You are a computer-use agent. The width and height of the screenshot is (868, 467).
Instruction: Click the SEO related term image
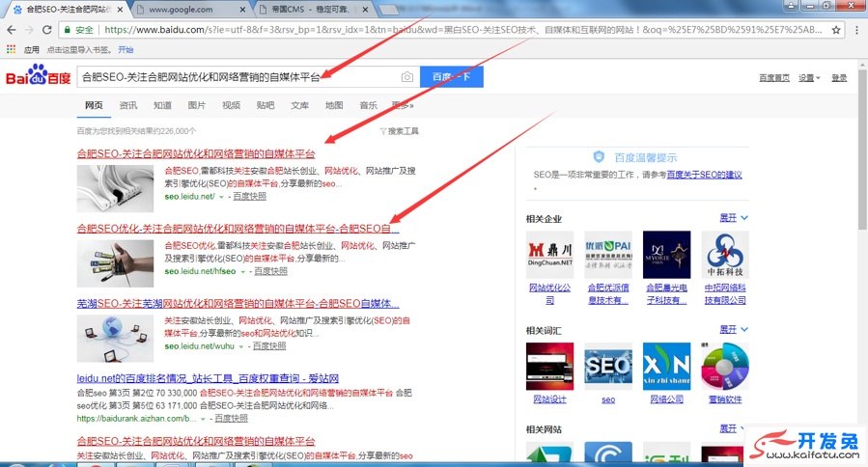(x=608, y=367)
